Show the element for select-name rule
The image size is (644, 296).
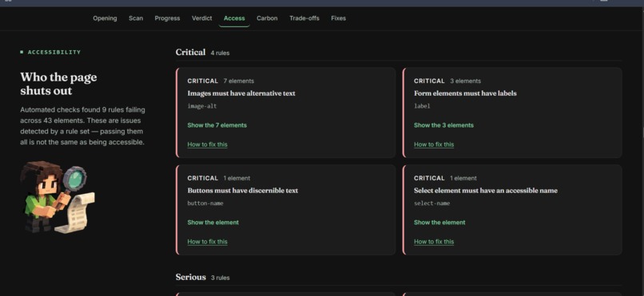439,223
